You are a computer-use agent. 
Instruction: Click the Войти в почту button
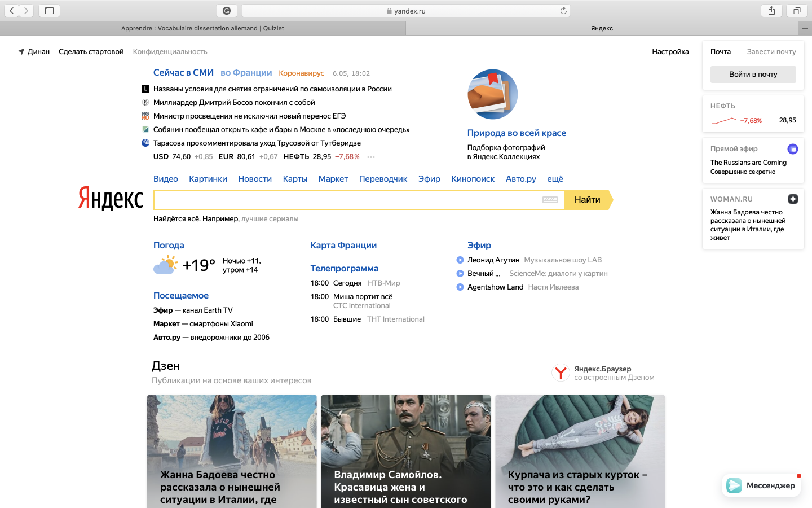753,74
